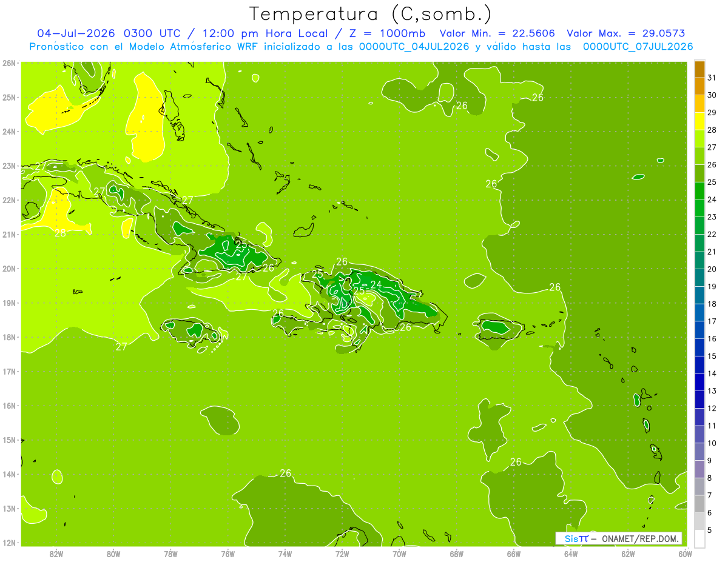Click the Valor Max. = 29.0573 value

[x=625, y=33]
